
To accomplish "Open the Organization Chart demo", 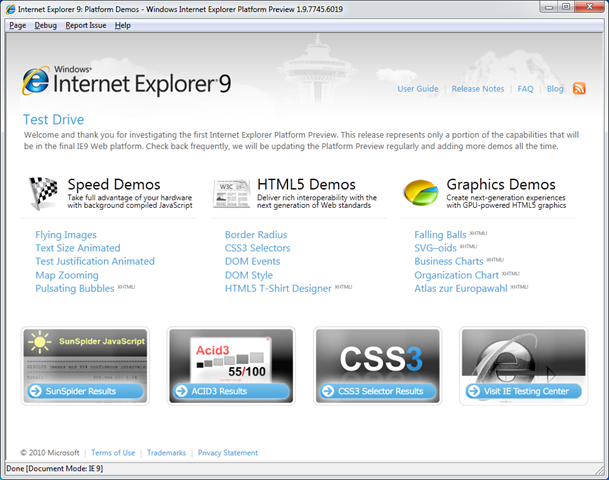I will [x=456, y=275].
